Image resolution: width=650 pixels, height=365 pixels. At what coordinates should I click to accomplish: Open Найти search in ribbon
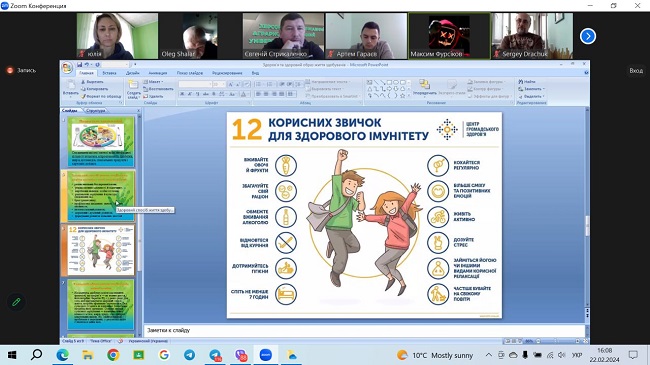click(527, 82)
